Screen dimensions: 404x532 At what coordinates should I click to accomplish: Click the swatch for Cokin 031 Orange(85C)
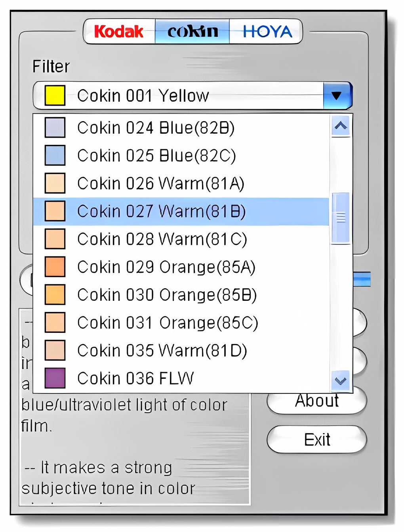(55, 322)
